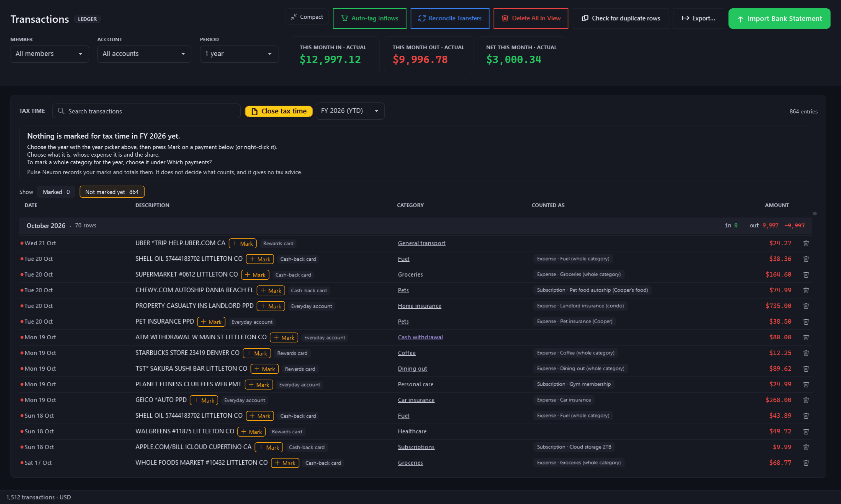Image resolution: width=841 pixels, height=504 pixels.
Task: Open the FY 2026 (YTD) year picker
Action: [350, 111]
